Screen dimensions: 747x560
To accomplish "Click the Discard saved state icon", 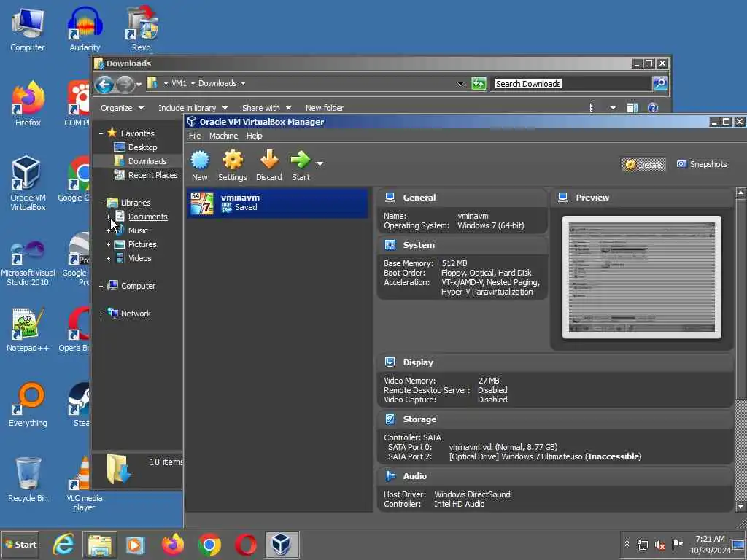I will [269, 160].
